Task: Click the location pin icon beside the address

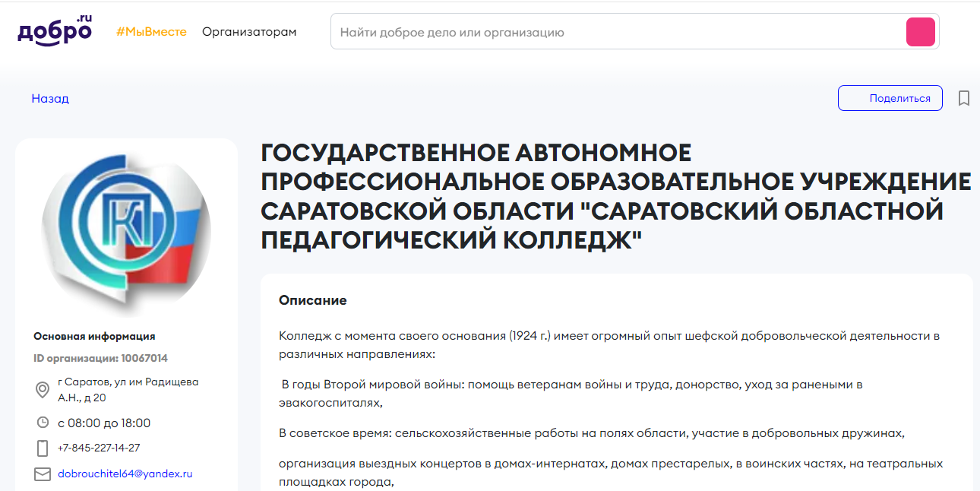Action: [x=43, y=388]
